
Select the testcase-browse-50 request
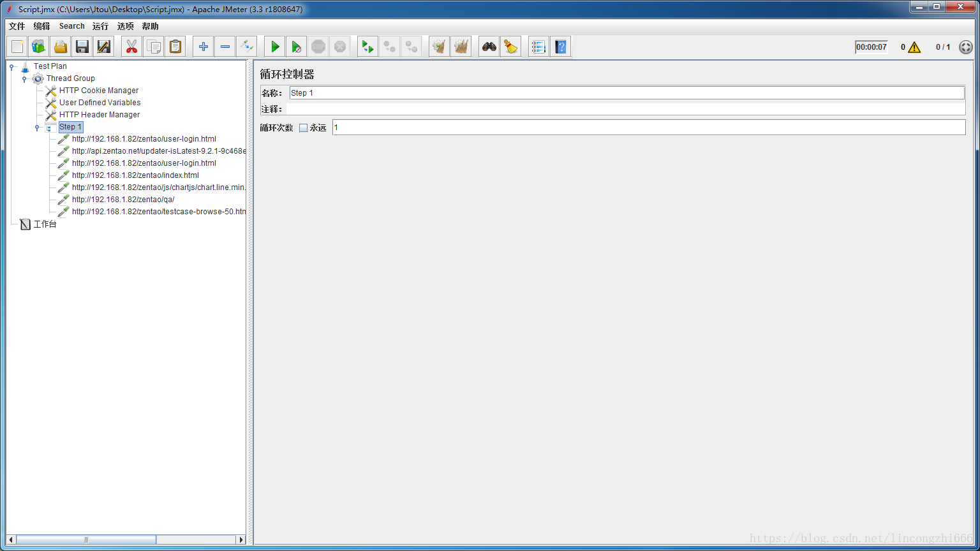click(x=159, y=212)
